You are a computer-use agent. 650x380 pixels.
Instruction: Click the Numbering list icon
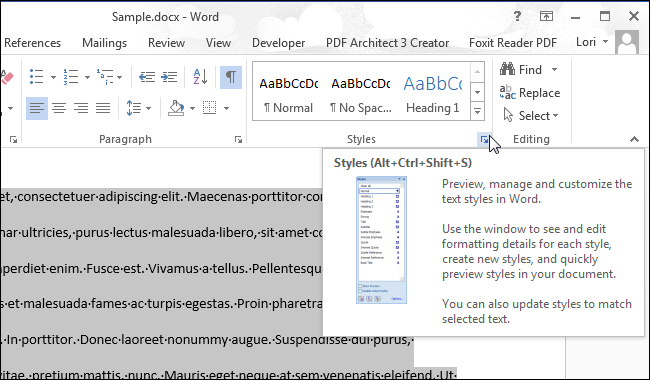(x=70, y=77)
